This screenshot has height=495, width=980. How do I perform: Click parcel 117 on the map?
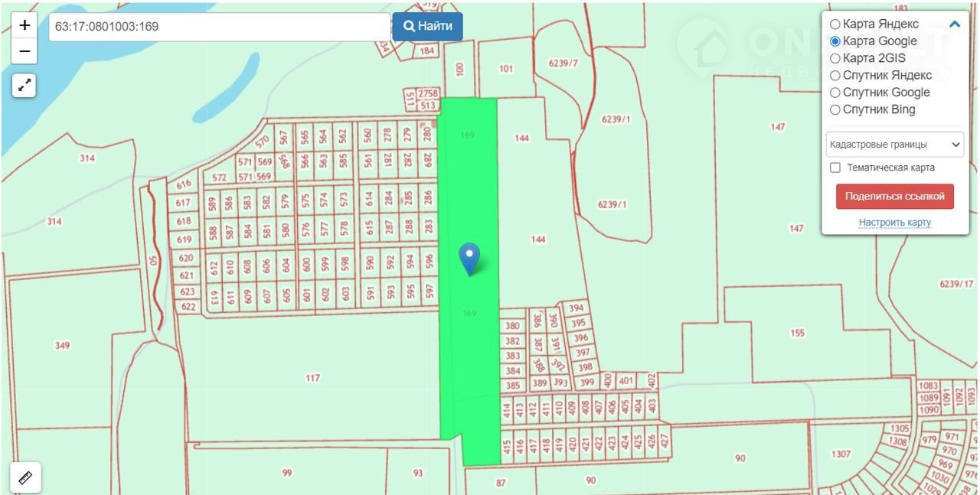312,378
